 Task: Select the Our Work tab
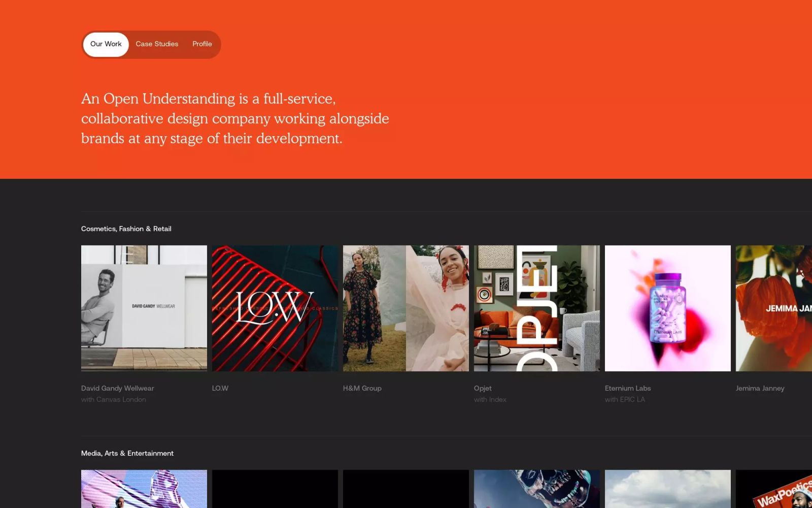click(x=106, y=44)
